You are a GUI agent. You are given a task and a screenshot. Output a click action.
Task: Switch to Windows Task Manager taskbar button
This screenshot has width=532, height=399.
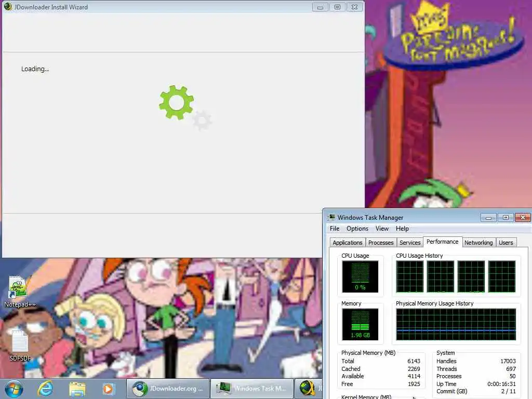252,389
